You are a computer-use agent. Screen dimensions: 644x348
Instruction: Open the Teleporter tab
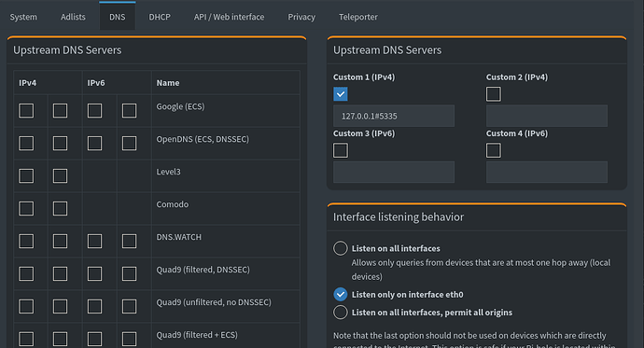pos(358,17)
